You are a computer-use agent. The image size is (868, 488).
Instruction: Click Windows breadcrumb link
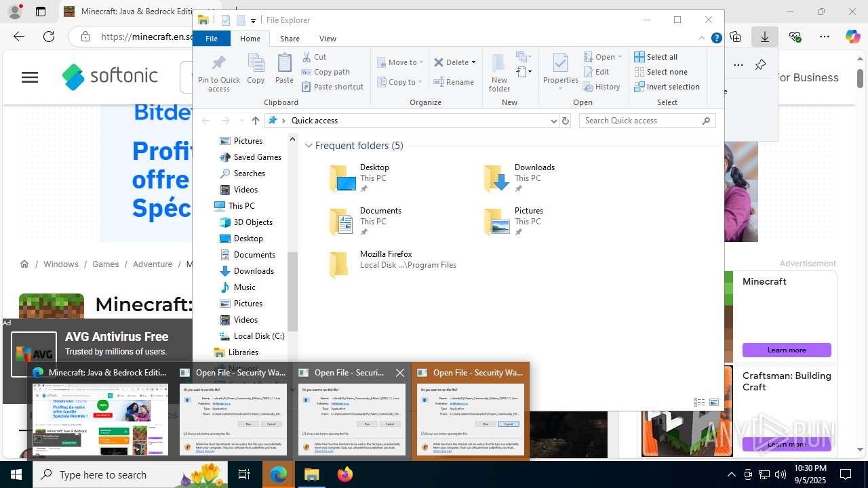point(61,264)
